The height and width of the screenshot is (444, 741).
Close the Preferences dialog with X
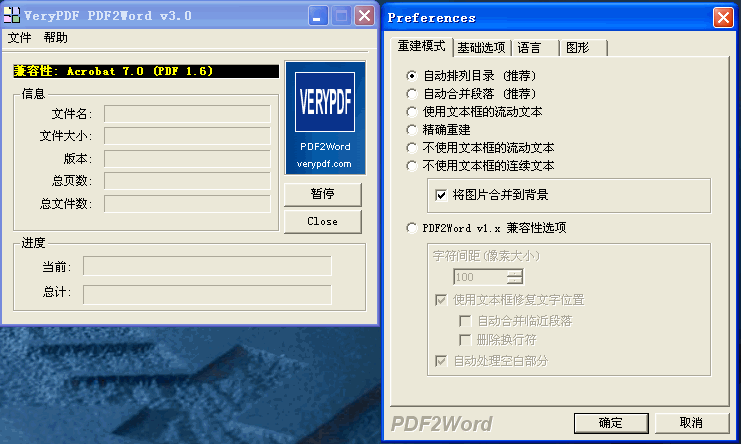pos(723,18)
